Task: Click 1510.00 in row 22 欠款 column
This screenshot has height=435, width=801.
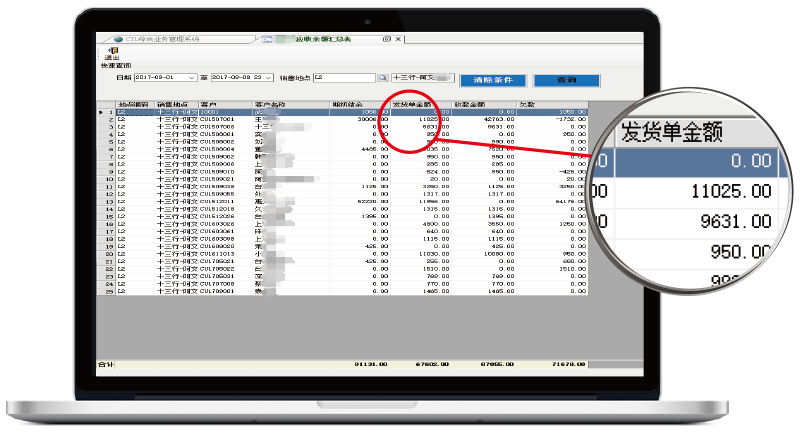Action: click(573, 269)
